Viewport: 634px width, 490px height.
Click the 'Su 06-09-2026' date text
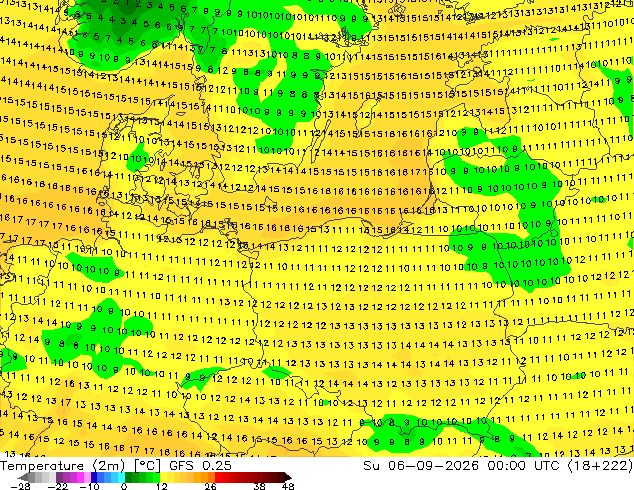tap(423, 466)
